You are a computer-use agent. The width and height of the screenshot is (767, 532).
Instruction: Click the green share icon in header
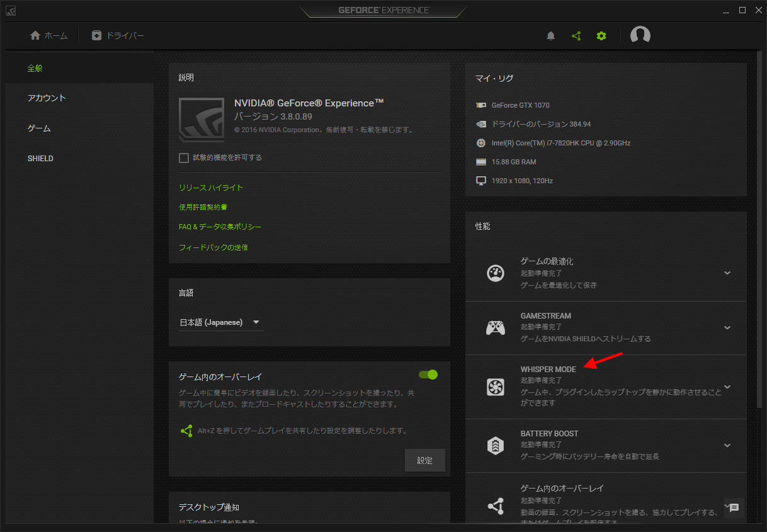(576, 36)
